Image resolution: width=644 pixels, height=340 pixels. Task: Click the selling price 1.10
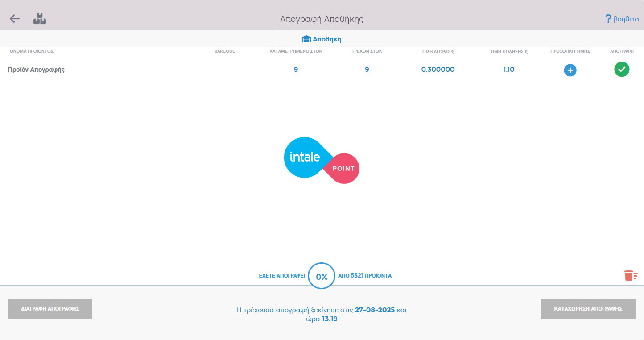click(508, 70)
